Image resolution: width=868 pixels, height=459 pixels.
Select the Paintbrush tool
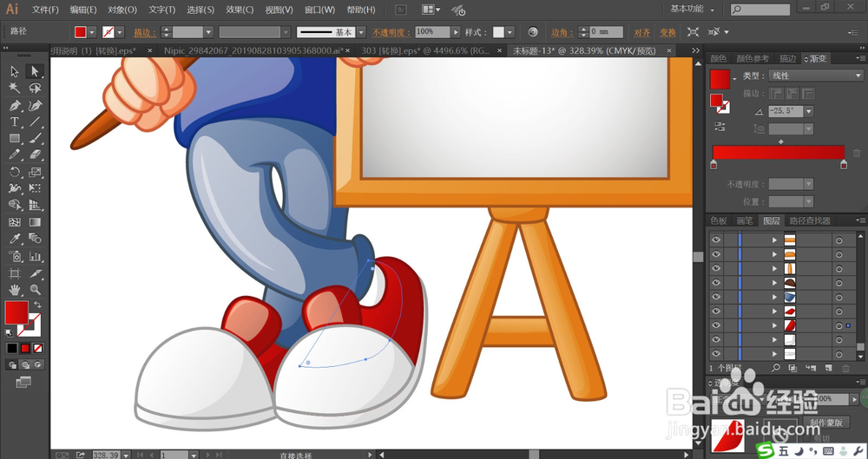pos(35,139)
